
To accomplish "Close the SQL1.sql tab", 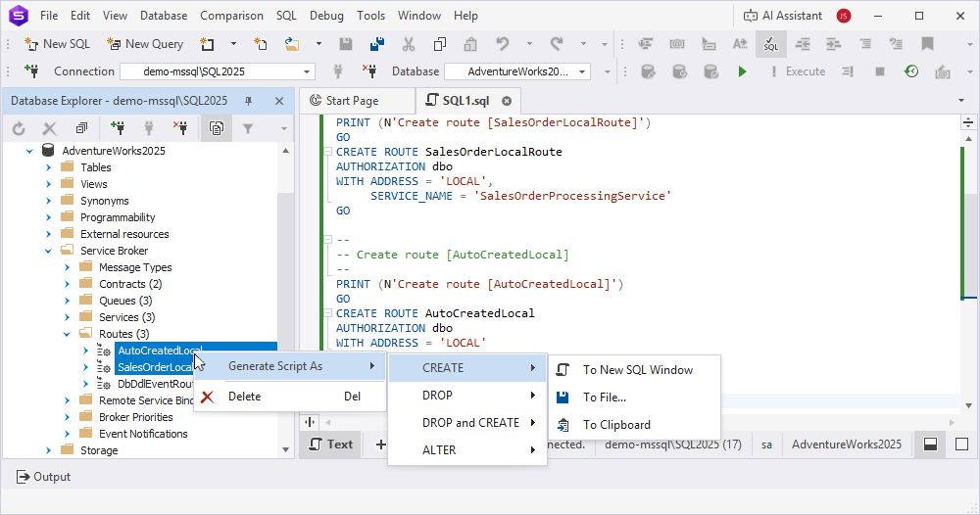I will [507, 101].
